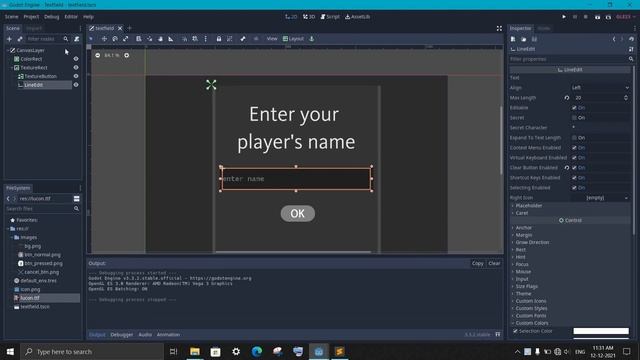Viewport: 640px width, 360px height.
Task: Hide the TextureButton node via eye icon
Action: coord(76,76)
